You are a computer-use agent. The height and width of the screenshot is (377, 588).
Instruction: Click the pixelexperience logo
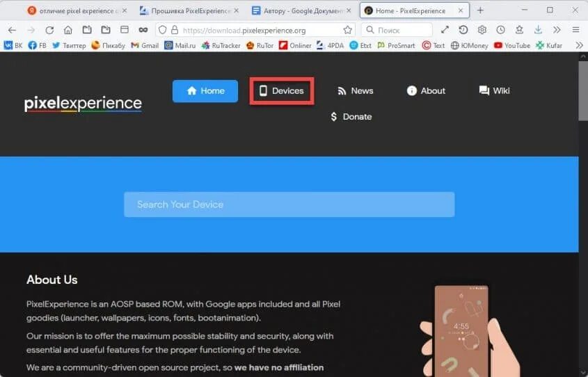(x=83, y=104)
